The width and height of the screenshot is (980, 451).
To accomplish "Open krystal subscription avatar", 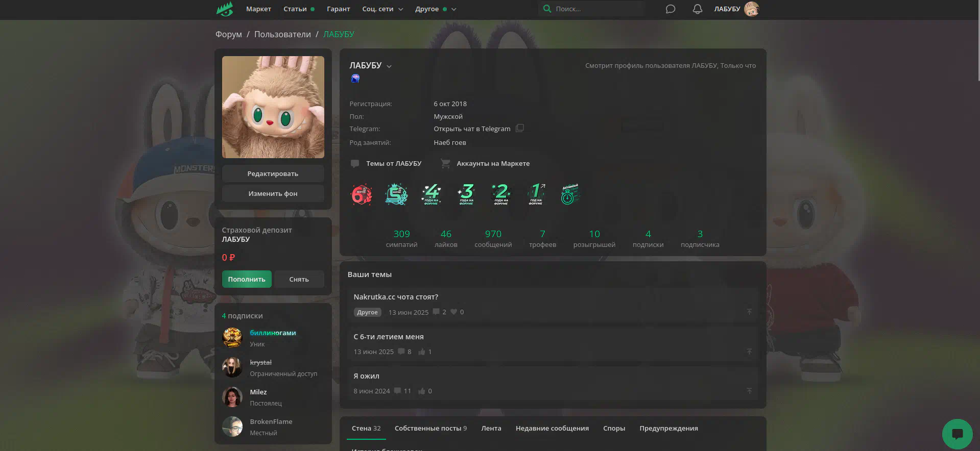I will [232, 367].
